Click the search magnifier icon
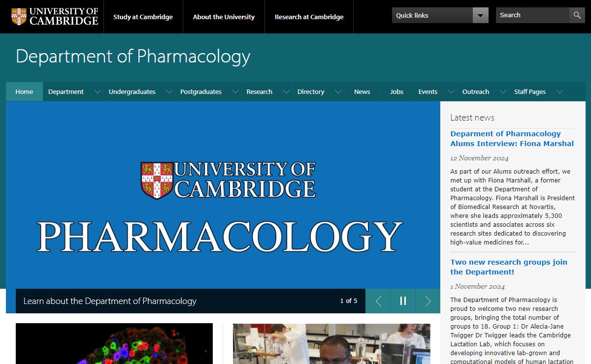 pyautogui.click(x=577, y=15)
